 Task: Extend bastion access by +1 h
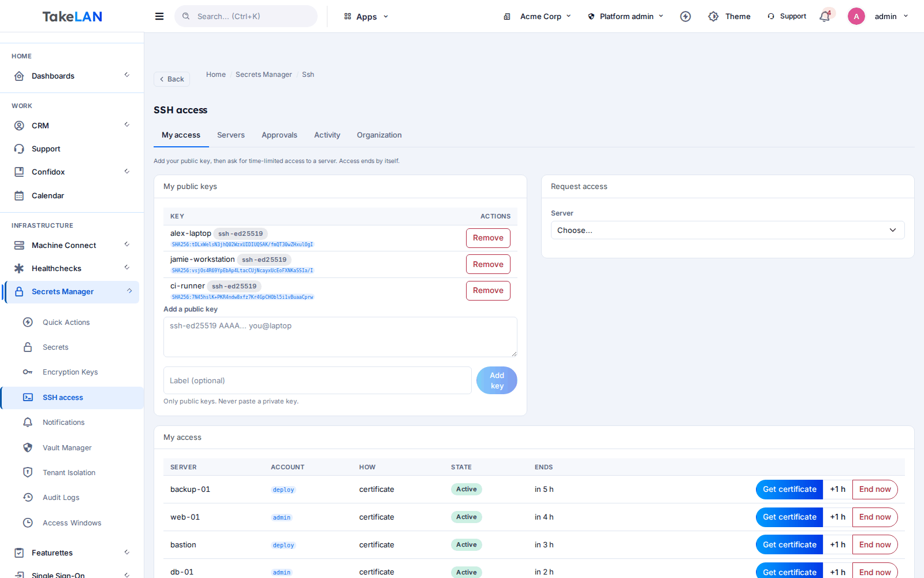pos(837,545)
